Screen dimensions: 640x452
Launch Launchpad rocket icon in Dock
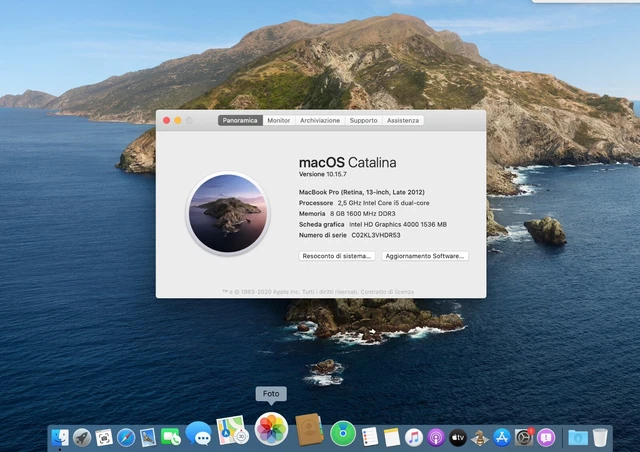pyautogui.click(x=82, y=438)
